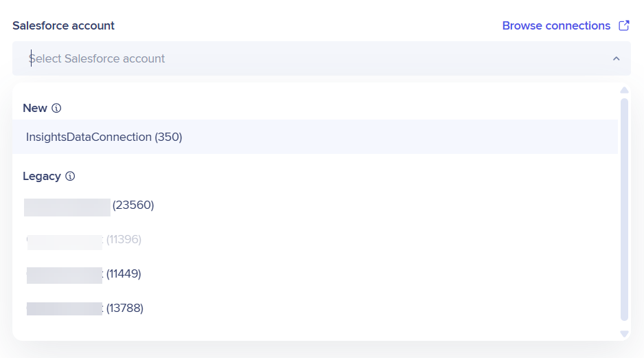Click the redacted name beside (13788)

pos(65,309)
